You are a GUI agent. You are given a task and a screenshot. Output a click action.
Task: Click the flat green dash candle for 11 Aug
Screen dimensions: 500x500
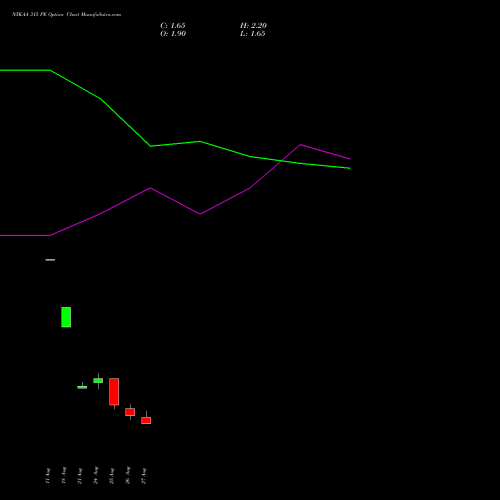(x=50, y=260)
